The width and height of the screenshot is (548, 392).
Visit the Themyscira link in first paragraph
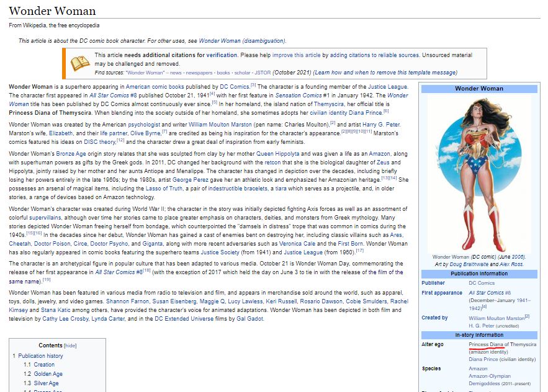click(x=328, y=104)
